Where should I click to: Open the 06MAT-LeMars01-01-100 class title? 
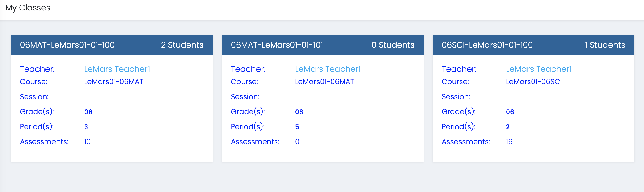(67, 45)
